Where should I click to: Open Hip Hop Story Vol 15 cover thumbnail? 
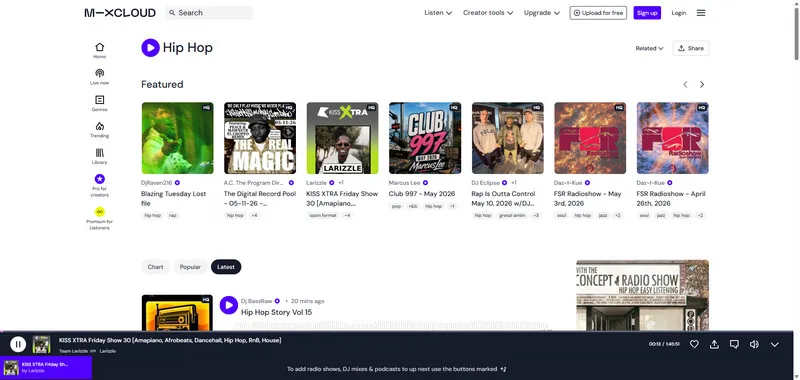click(x=177, y=313)
